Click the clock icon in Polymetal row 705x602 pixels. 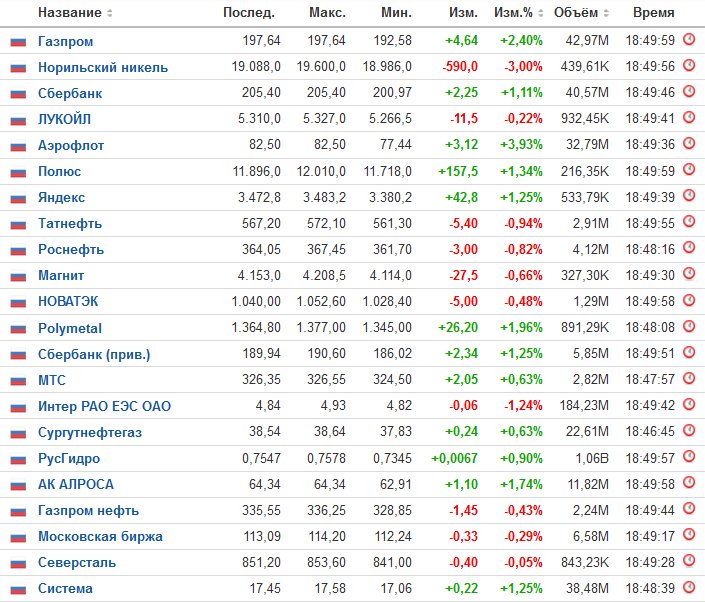pyautogui.click(x=689, y=326)
